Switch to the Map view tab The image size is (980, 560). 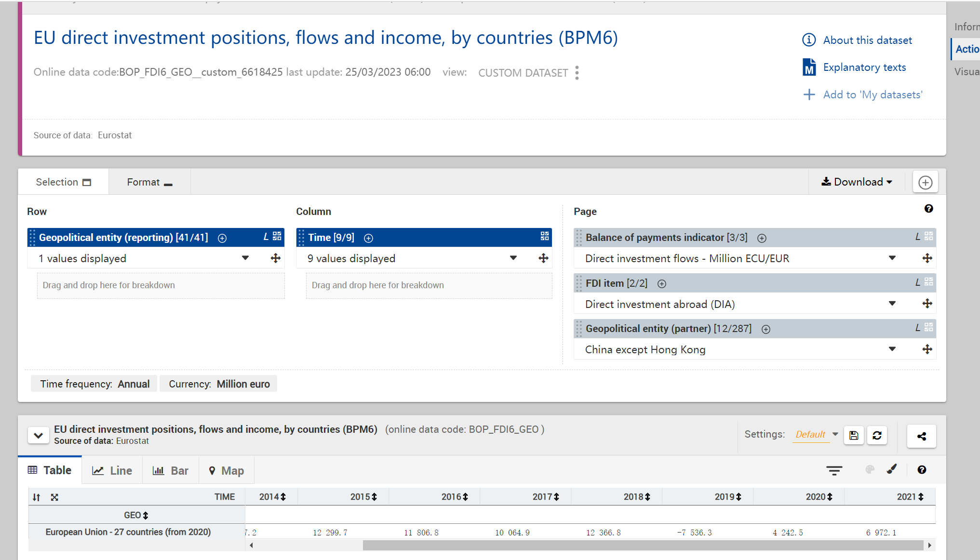[226, 470]
